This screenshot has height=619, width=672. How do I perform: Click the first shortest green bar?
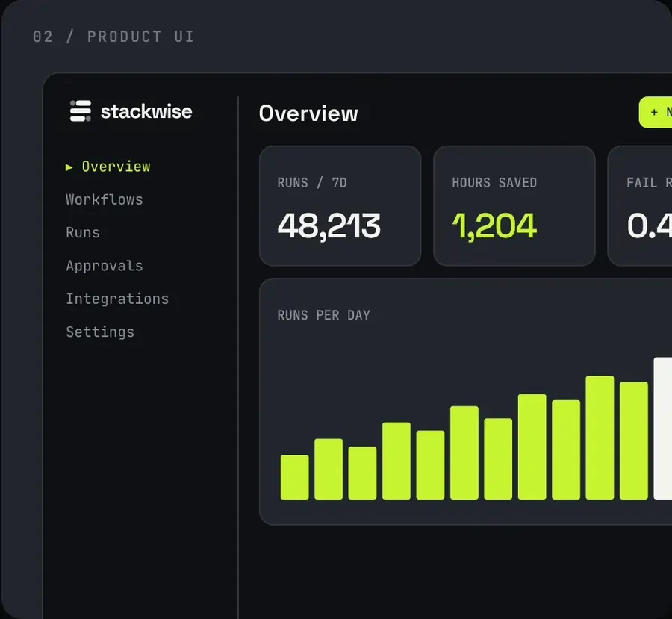coord(294,477)
